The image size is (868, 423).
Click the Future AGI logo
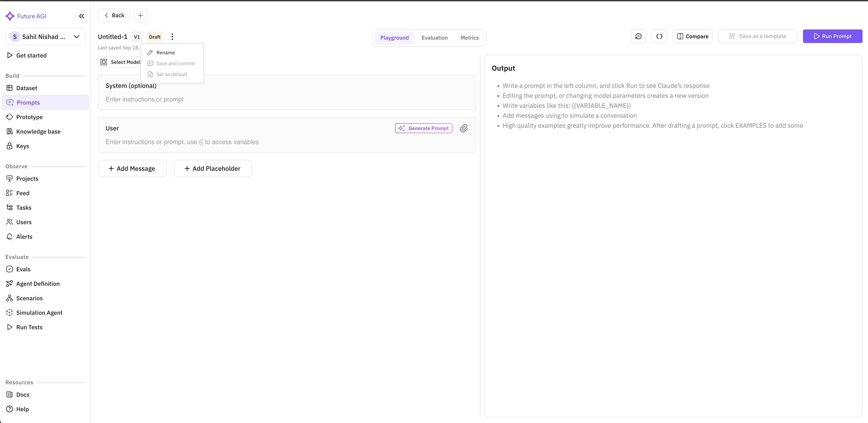click(x=26, y=16)
